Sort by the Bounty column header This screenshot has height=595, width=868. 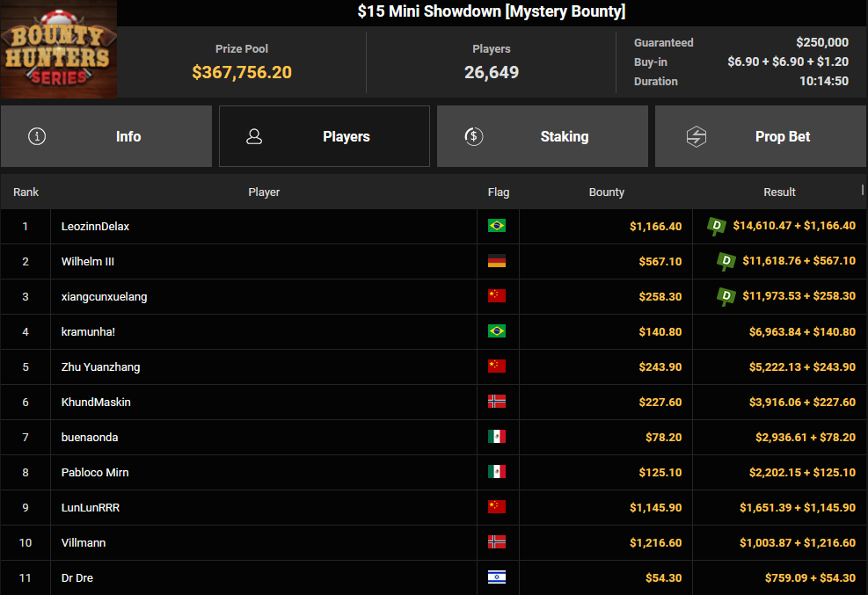click(x=606, y=192)
